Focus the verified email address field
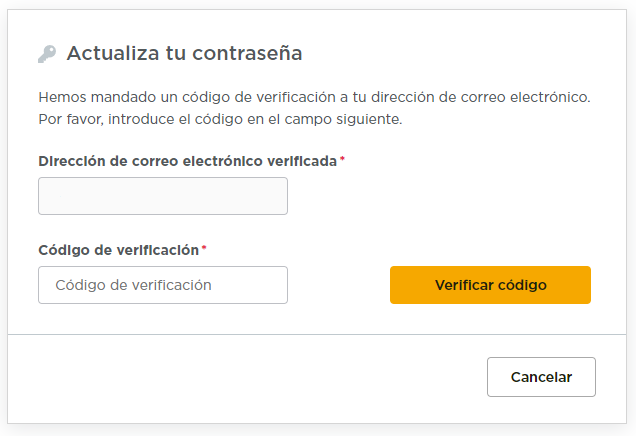636x436 pixels. tap(163, 196)
